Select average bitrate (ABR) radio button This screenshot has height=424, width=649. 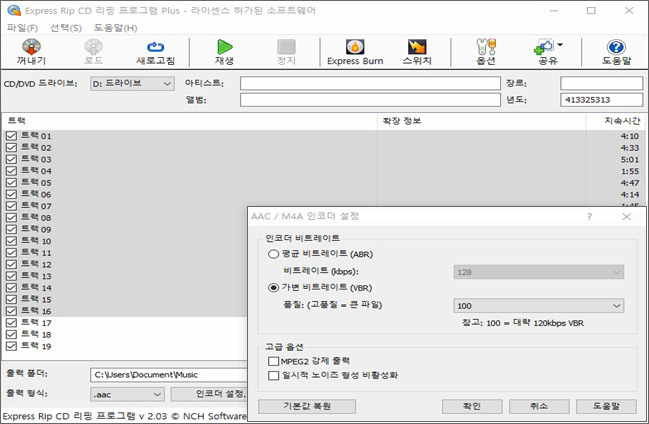point(273,254)
